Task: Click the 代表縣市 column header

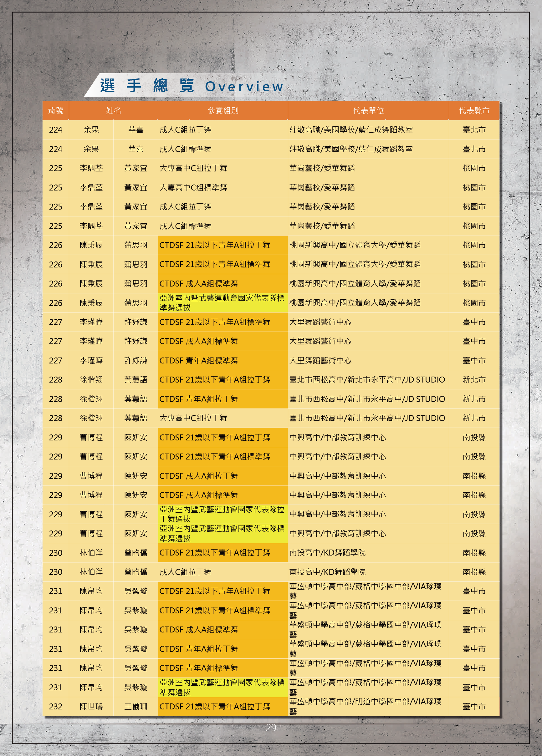Action: point(474,111)
